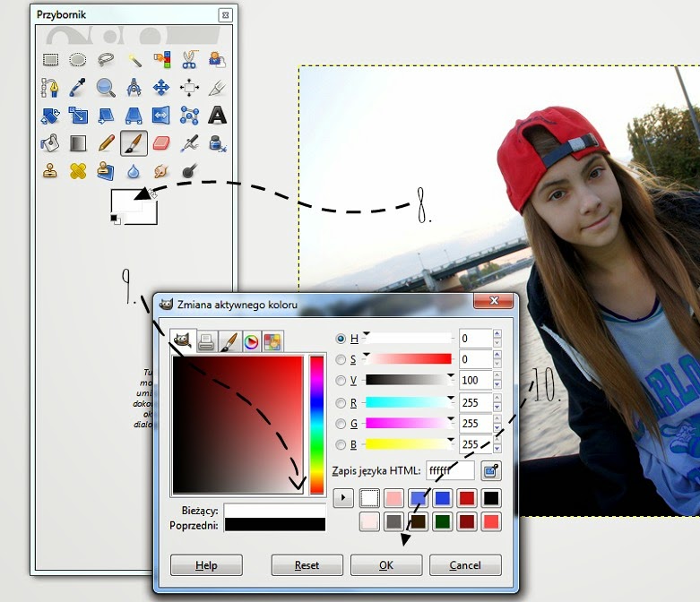The width and height of the screenshot is (700, 602).
Task: Select the Measure compass tool
Action: (134, 88)
